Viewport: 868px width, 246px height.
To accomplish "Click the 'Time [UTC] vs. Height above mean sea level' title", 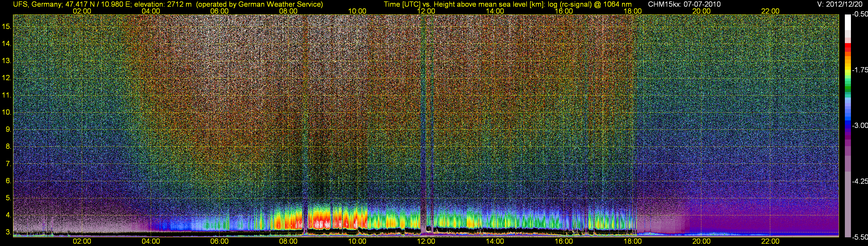I will 456,4.
